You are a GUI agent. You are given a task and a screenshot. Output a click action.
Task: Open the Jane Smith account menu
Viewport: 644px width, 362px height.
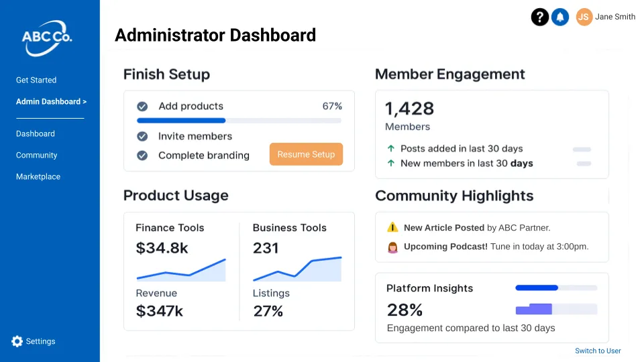click(615, 17)
